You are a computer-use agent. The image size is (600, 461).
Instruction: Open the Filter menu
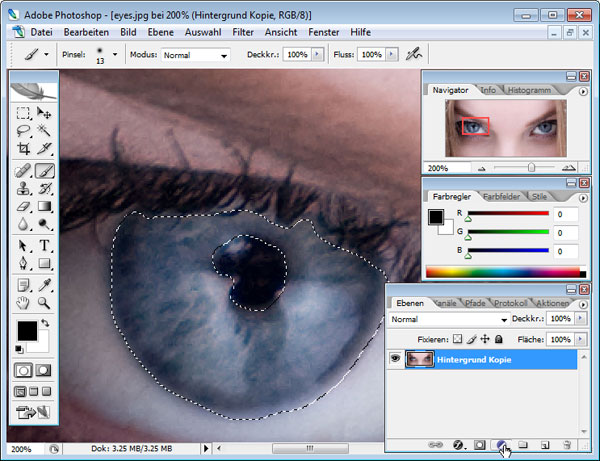pyautogui.click(x=243, y=32)
